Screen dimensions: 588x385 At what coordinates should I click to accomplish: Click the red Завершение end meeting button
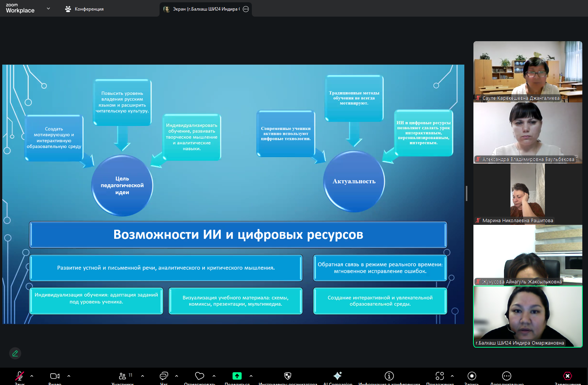click(568, 376)
